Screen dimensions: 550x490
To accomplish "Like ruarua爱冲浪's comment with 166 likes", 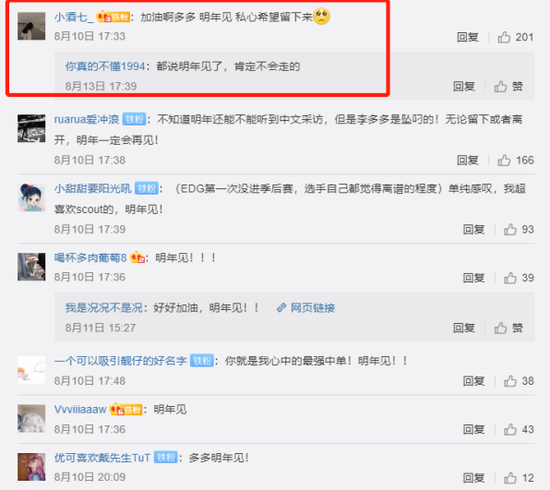I will 515,160.
